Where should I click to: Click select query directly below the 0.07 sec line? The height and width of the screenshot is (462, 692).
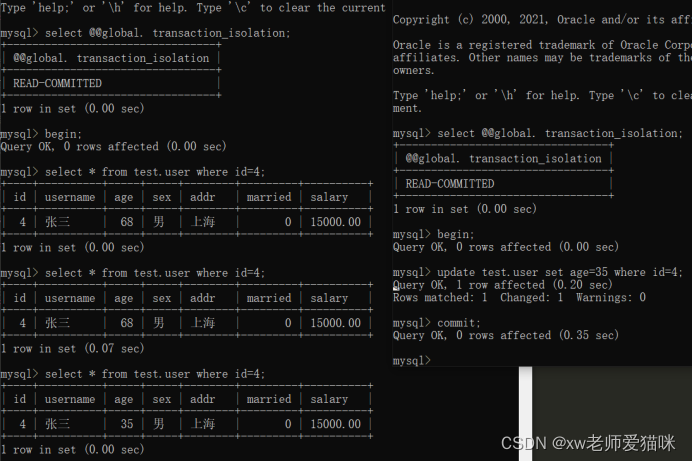[155, 374]
